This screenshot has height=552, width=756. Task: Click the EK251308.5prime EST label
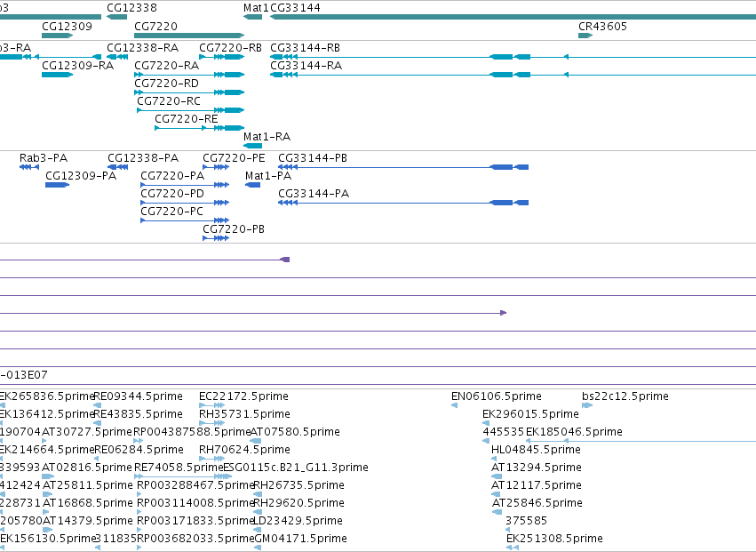click(x=555, y=539)
